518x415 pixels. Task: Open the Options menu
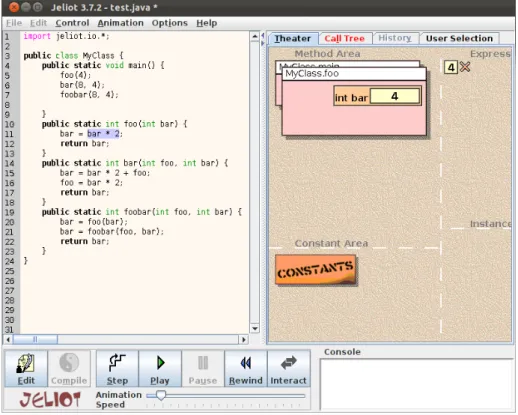coord(170,23)
